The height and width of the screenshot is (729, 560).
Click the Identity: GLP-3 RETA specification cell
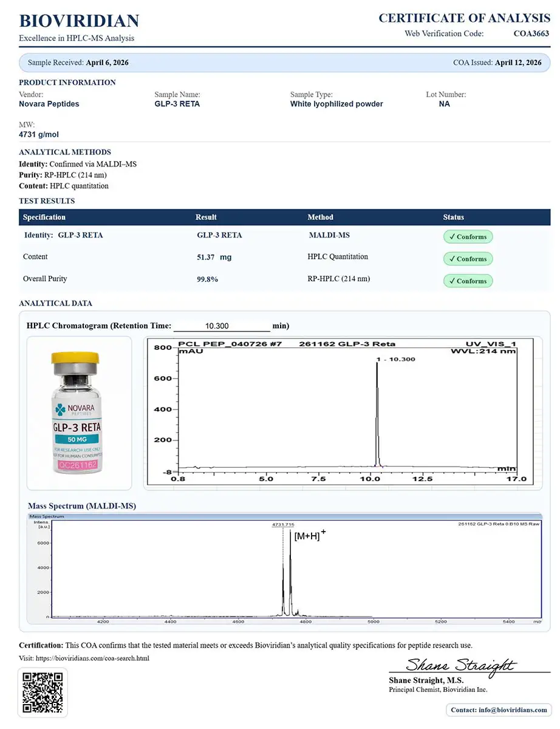pos(64,235)
